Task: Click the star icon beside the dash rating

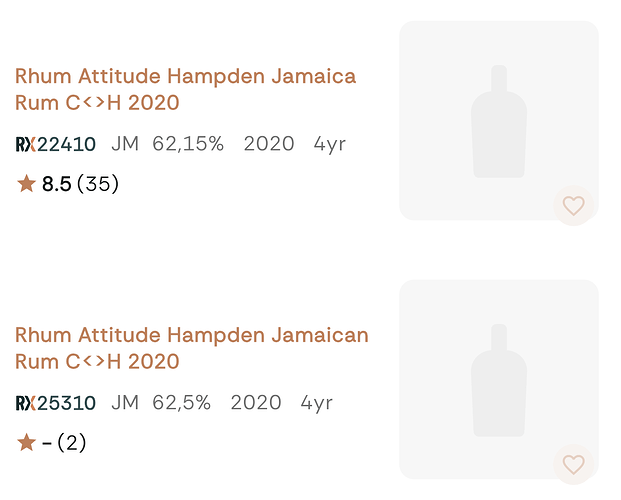Action: (x=27, y=442)
